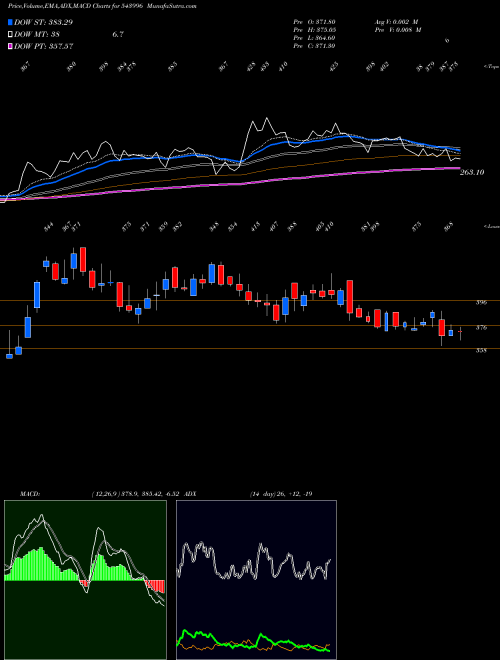Click the Avg V: 0.002 M value
This screenshot has height=660, width=500.
pos(397,21)
